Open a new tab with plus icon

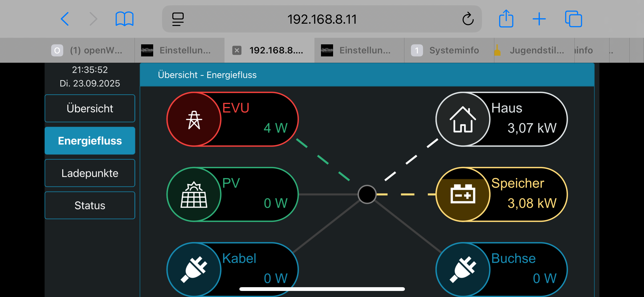pyautogui.click(x=539, y=19)
